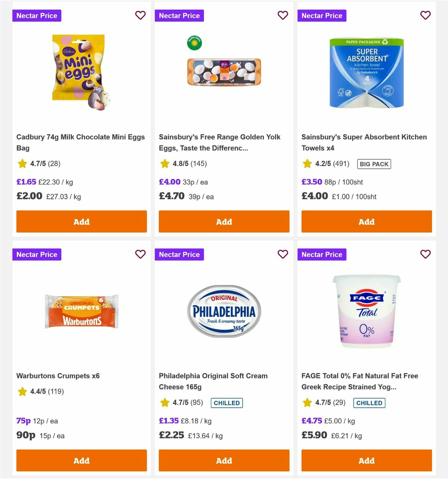The image size is (448, 479).
Task: Click the kitchen towel product image
Action: 366,73
